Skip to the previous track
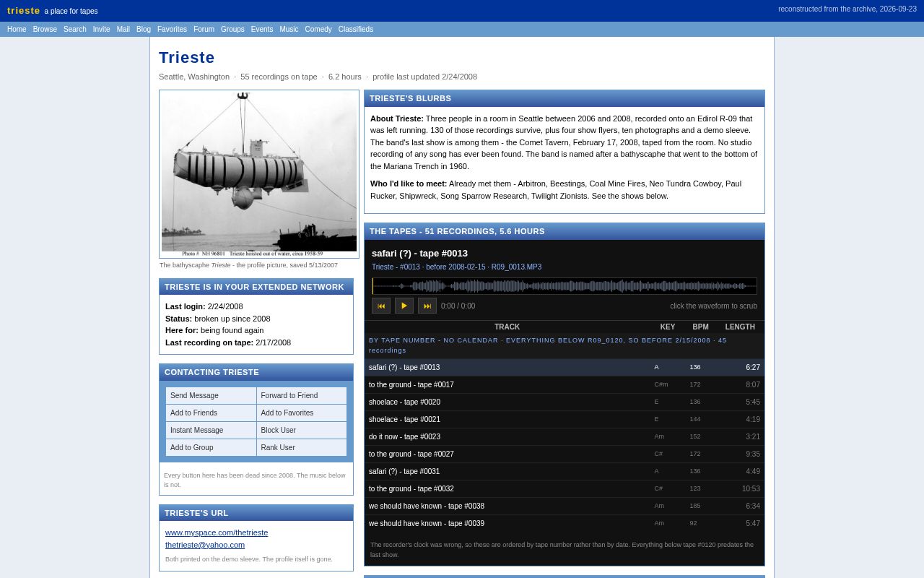This screenshot has height=578, width=924. [x=381, y=306]
